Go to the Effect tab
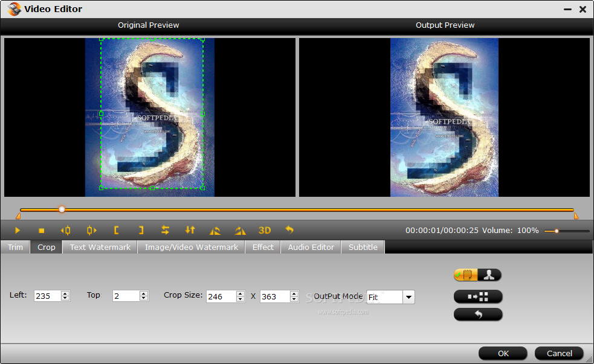Viewport: 594px width, 364px height. tap(263, 247)
